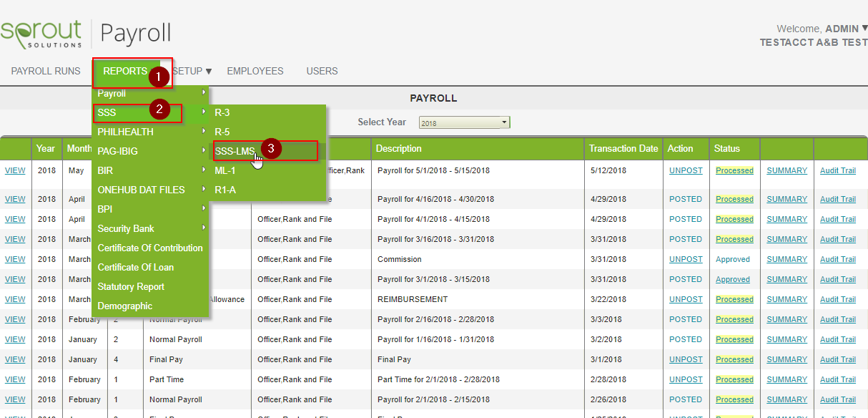Open Summary for the REIMBURSEMENT run

click(x=786, y=299)
